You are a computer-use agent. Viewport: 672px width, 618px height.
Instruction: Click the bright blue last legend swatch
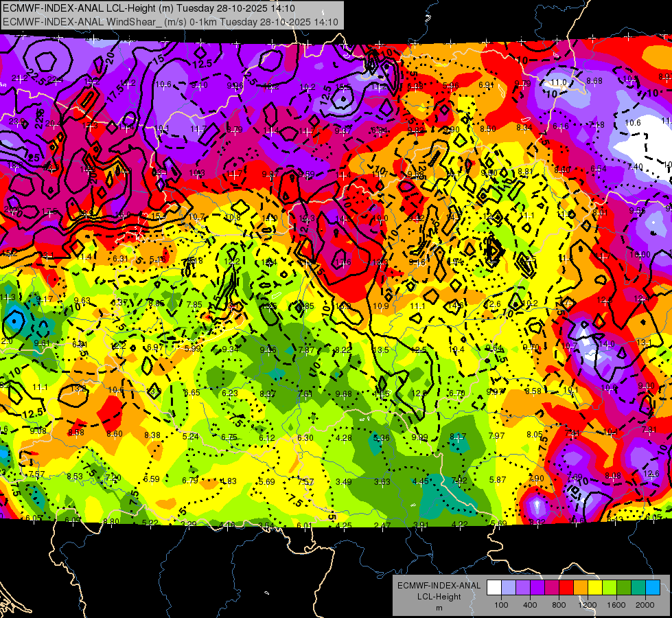coord(653,588)
